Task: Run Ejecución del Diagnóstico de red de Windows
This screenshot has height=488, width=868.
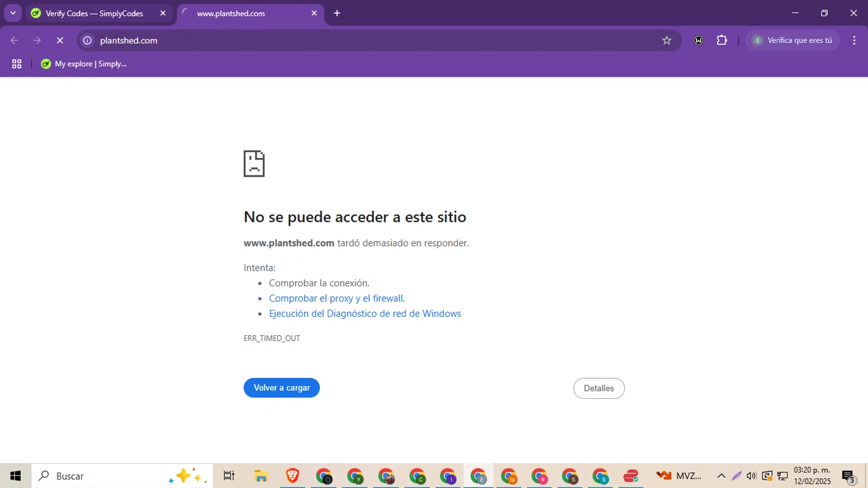Action: tap(365, 313)
